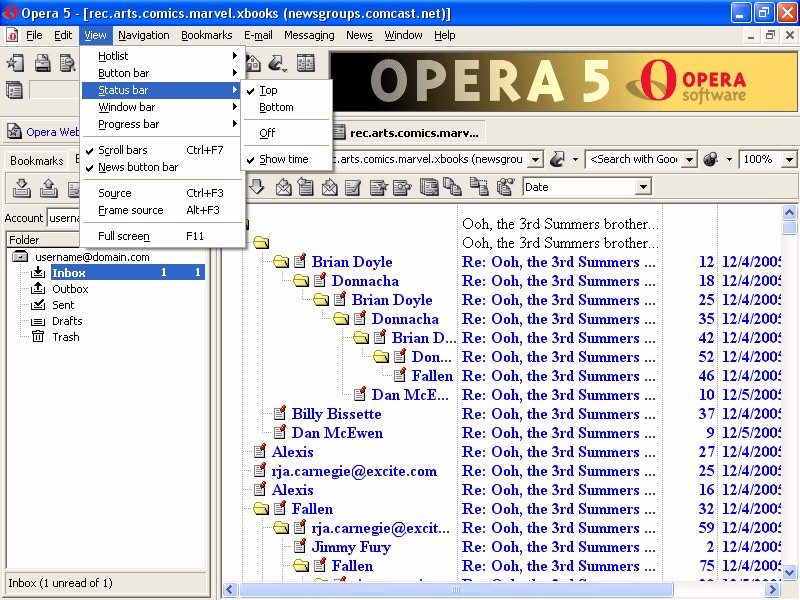Click the Opera 5 banner advertisement
Viewport: 800px width, 600px height.
(564, 82)
